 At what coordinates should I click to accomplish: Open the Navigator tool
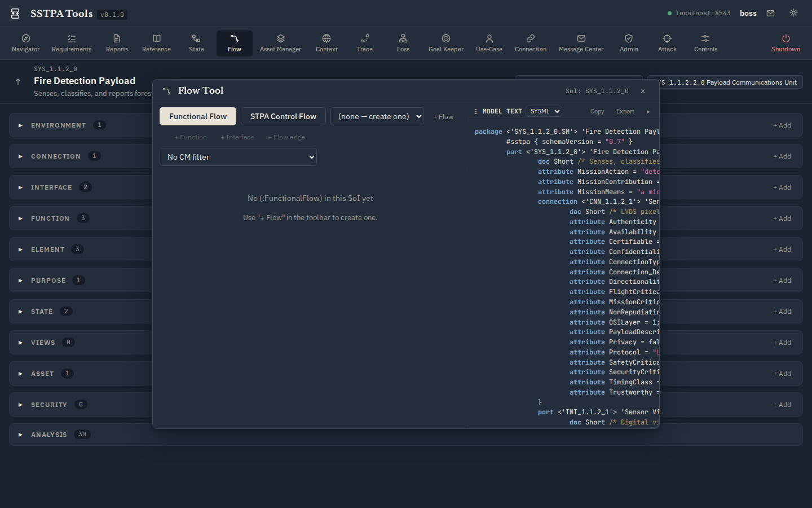[26, 43]
